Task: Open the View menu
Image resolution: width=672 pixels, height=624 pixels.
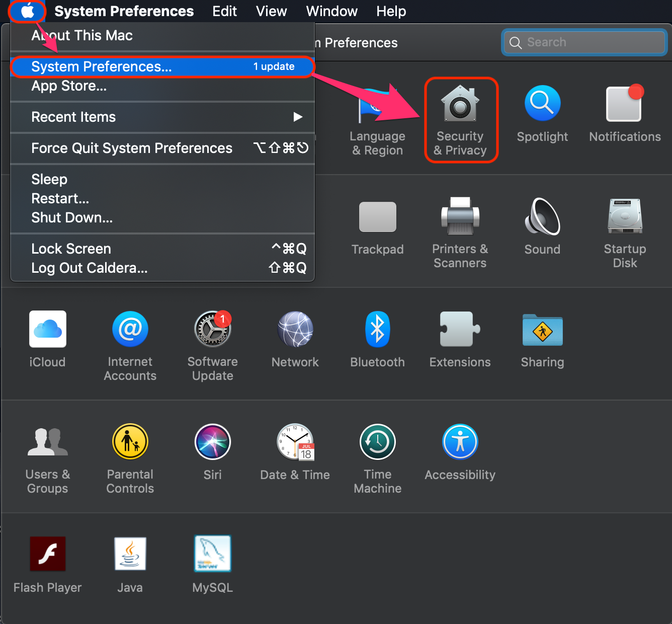Action: click(271, 11)
